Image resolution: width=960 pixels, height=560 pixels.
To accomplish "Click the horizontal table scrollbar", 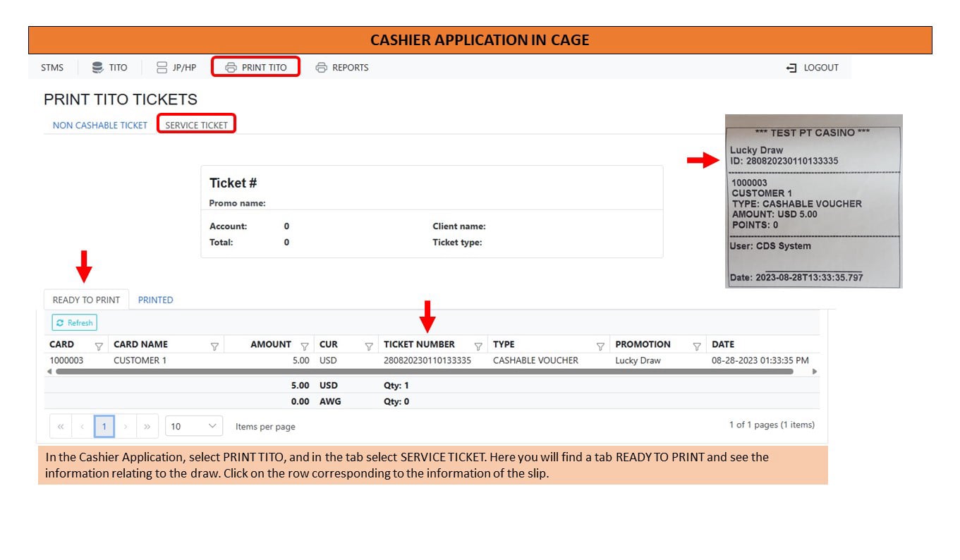I will 424,371.
